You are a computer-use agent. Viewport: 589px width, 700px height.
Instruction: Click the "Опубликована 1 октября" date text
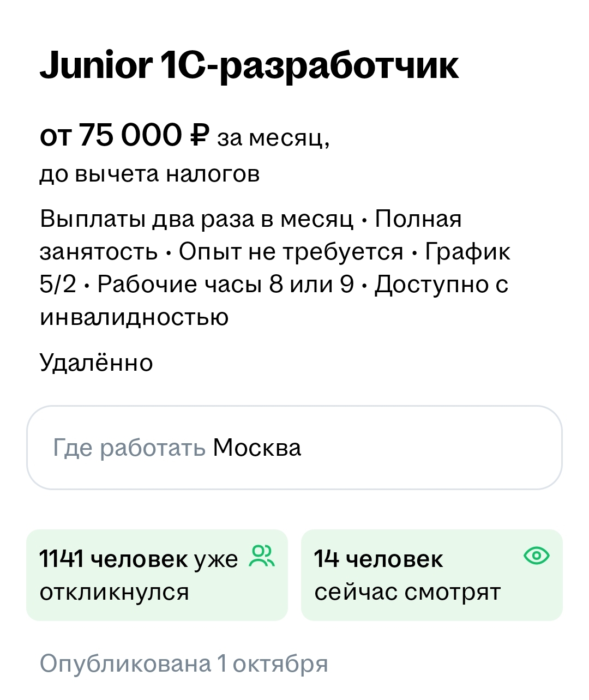[184, 663]
